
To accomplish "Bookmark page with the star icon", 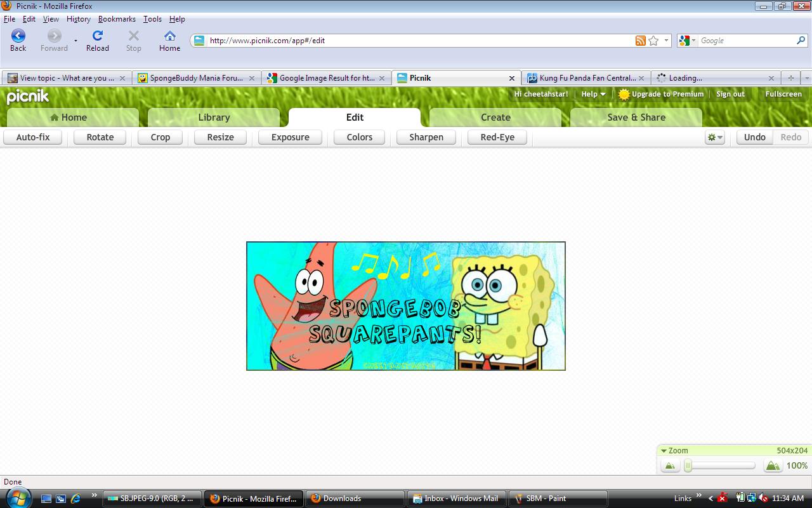I will click(x=653, y=41).
